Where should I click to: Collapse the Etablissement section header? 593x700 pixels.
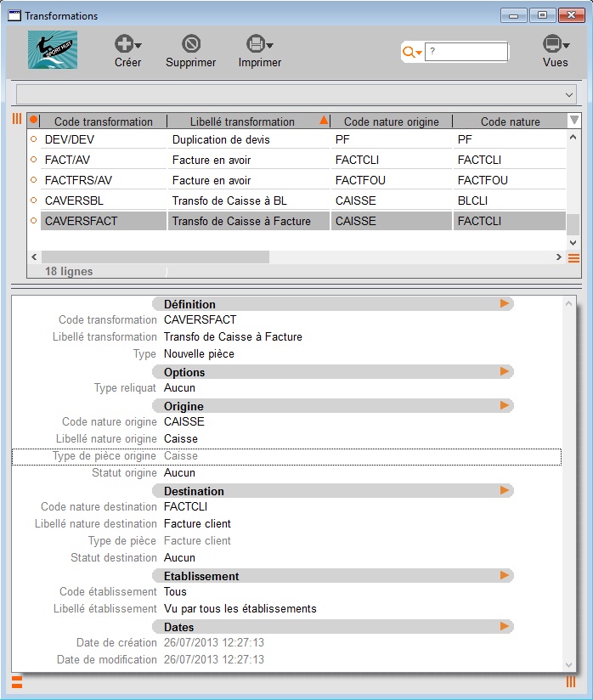(333, 575)
